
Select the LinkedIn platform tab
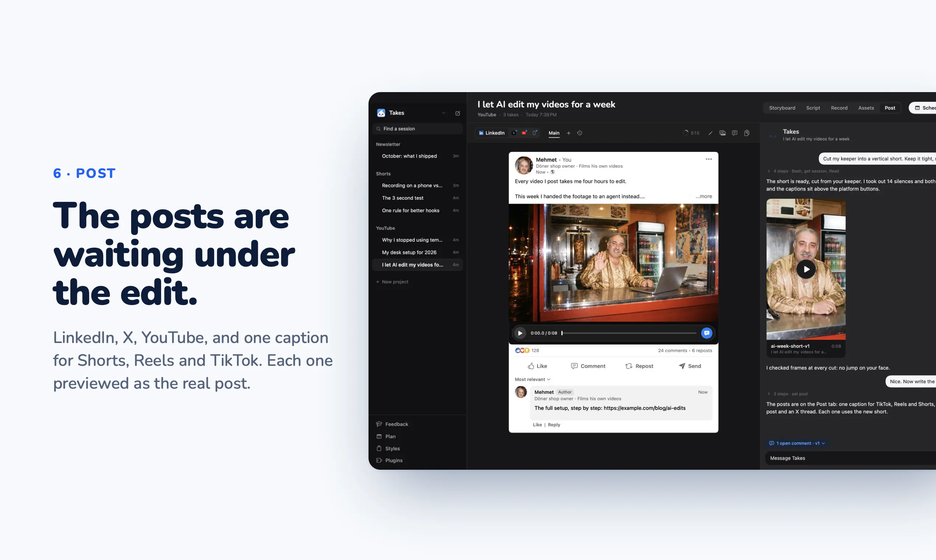492,133
